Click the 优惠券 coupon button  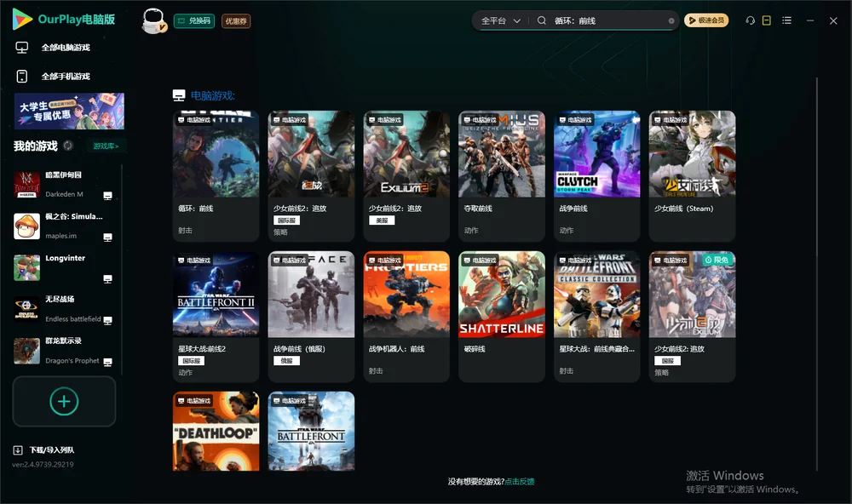pos(236,21)
